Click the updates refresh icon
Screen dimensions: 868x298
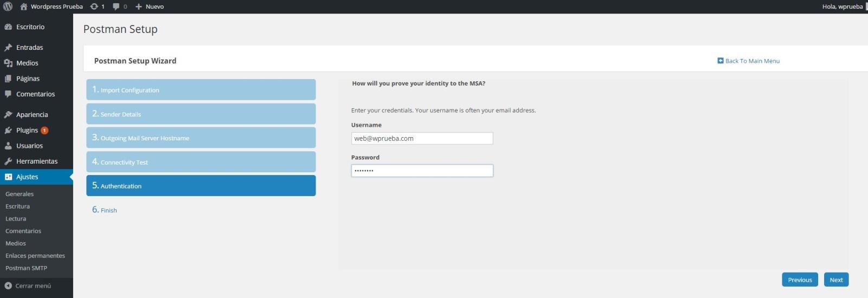(94, 7)
